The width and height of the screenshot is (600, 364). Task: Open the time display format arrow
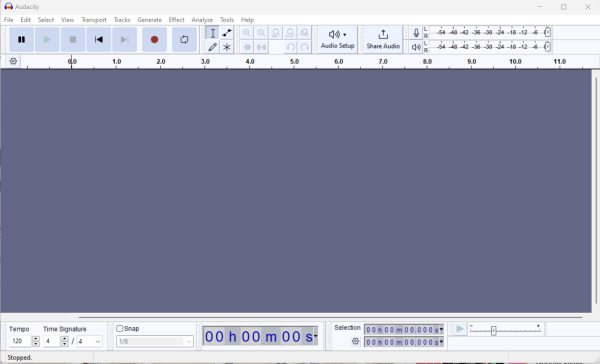(x=316, y=336)
